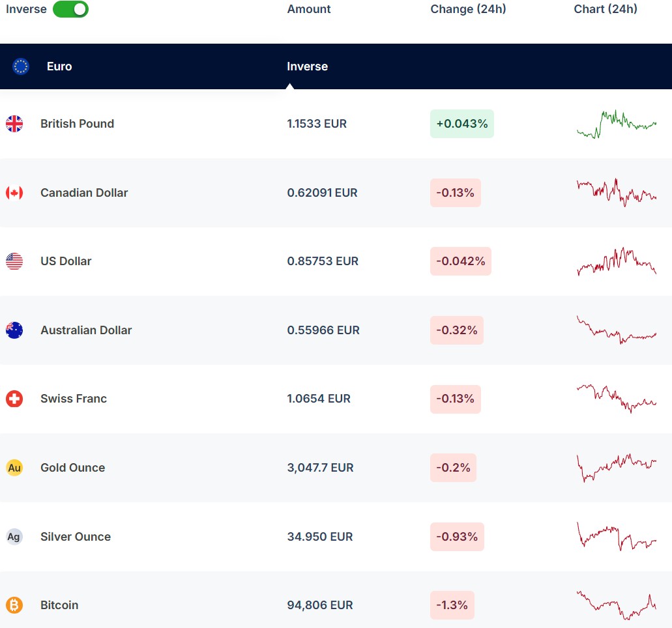Viewport: 672px width, 628px height.
Task: Open the British Pound 24h chart
Action: 616,124
